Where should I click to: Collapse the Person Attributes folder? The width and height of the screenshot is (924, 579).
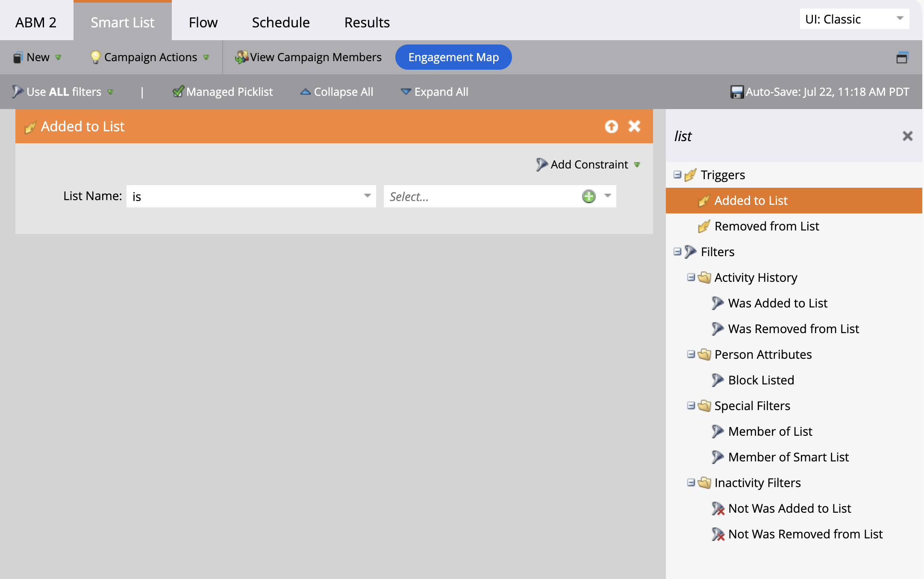point(691,354)
